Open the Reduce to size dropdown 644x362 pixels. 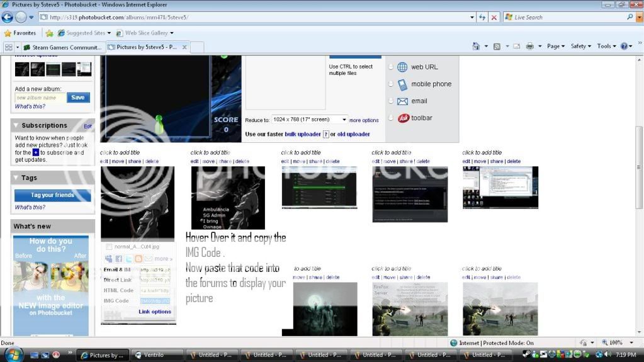310,120
